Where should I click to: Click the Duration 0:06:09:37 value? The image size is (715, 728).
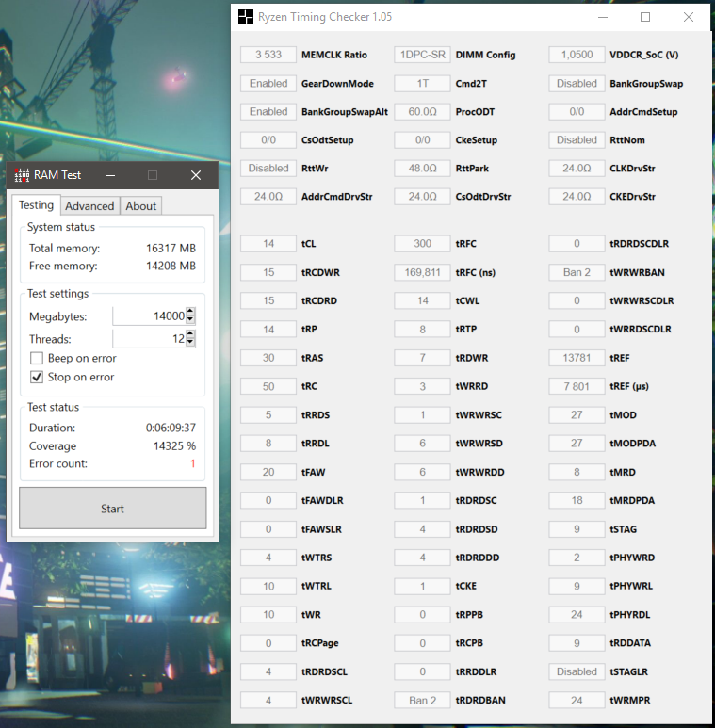coord(171,428)
